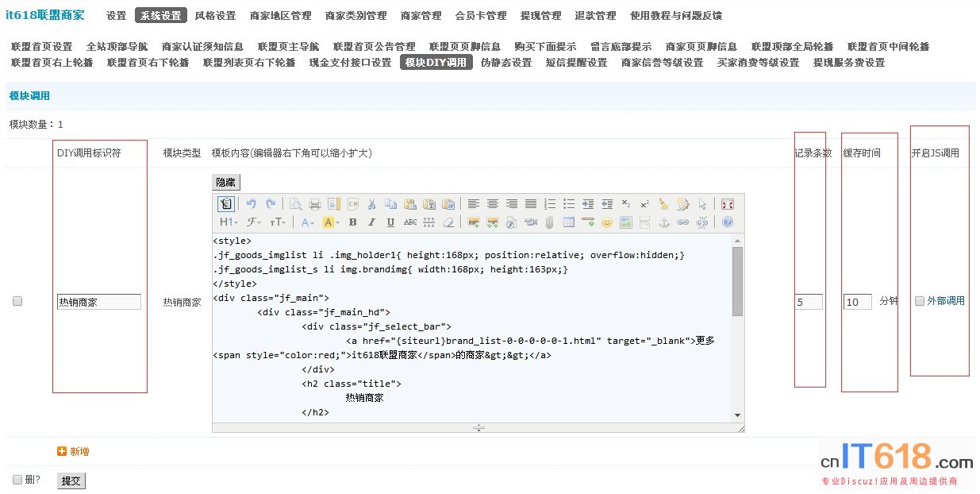The image size is (980, 494).
Task: Toggle italic formatting
Action: (371, 222)
